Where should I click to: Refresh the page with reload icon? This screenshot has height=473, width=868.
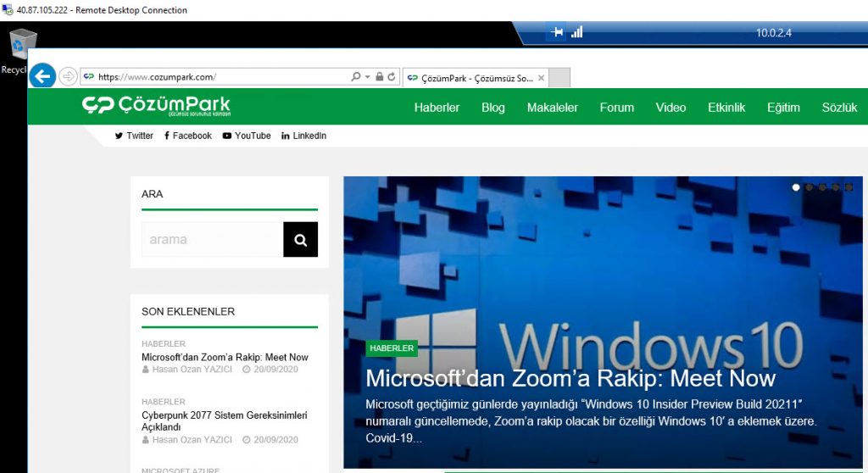[x=392, y=76]
